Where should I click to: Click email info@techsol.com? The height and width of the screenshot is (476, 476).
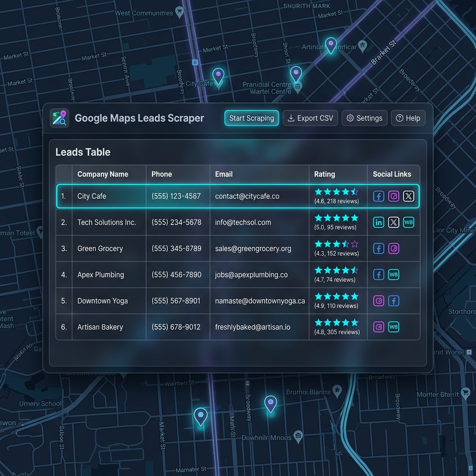pos(243,222)
